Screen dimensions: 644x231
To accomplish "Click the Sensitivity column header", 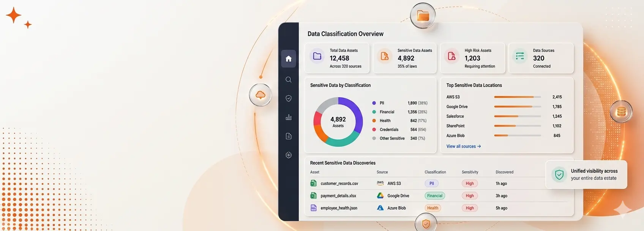I will pyautogui.click(x=470, y=172).
